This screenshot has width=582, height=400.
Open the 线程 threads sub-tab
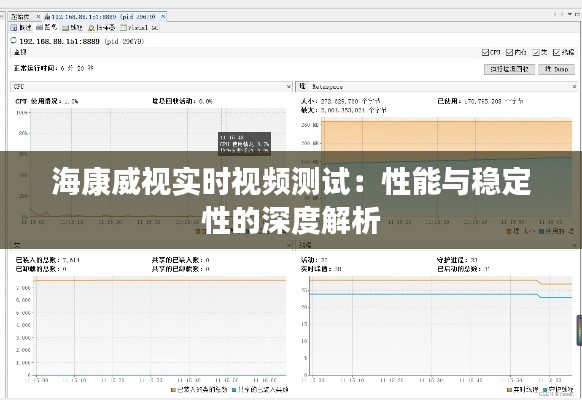tap(72, 27)
